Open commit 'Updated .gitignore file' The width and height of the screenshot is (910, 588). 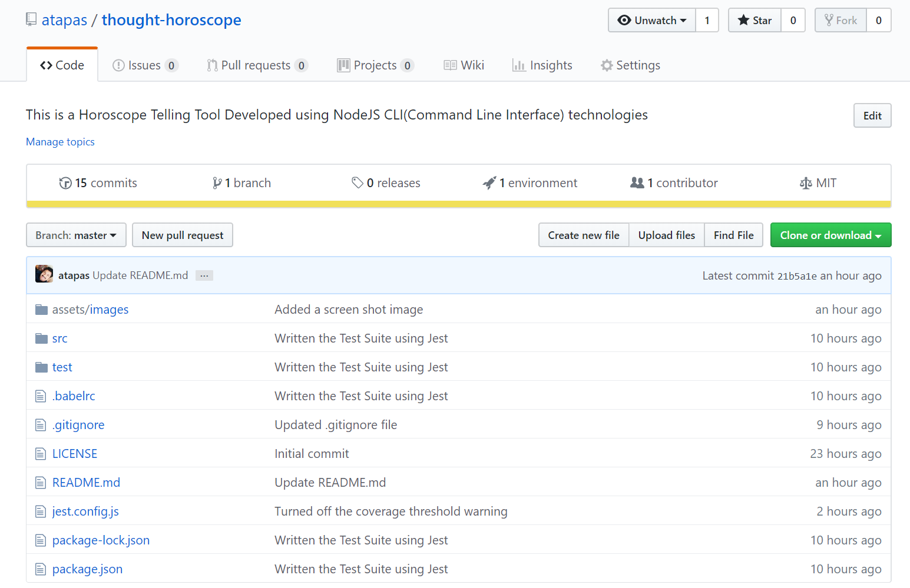tap(336, 425)
